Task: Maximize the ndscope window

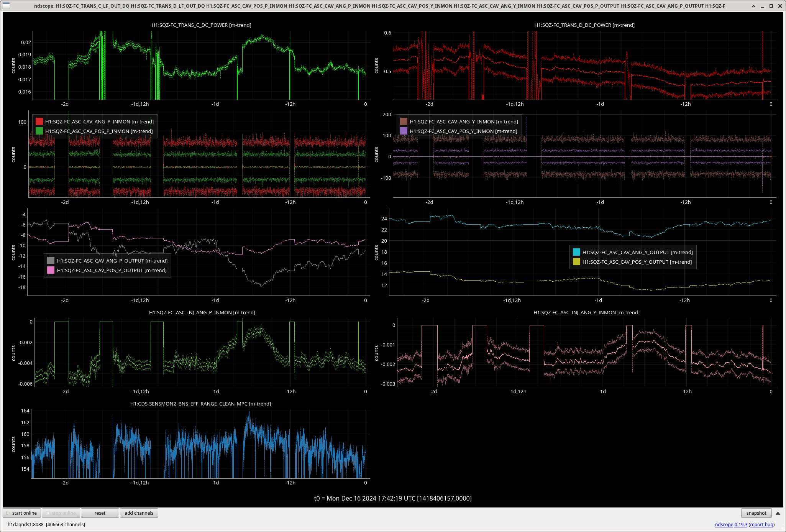Action: click(771, 6)
